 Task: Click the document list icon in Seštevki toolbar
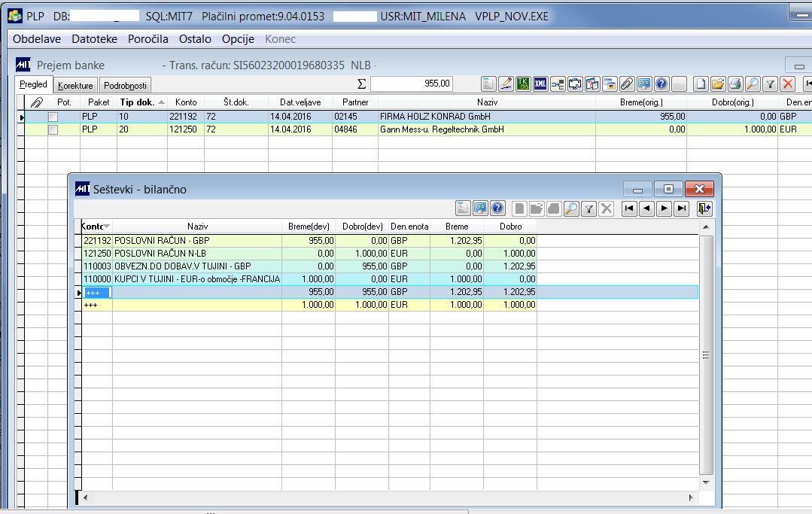[x=463, y=208]
